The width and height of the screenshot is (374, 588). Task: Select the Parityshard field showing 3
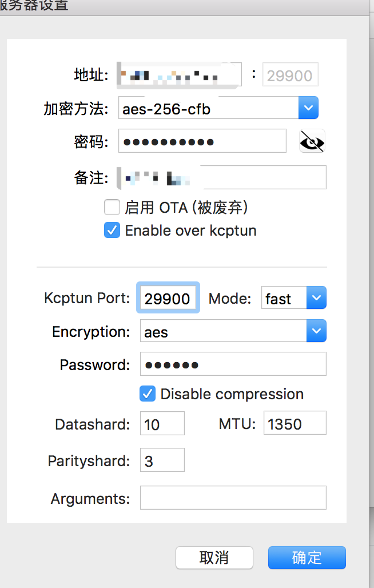point(162,460)
